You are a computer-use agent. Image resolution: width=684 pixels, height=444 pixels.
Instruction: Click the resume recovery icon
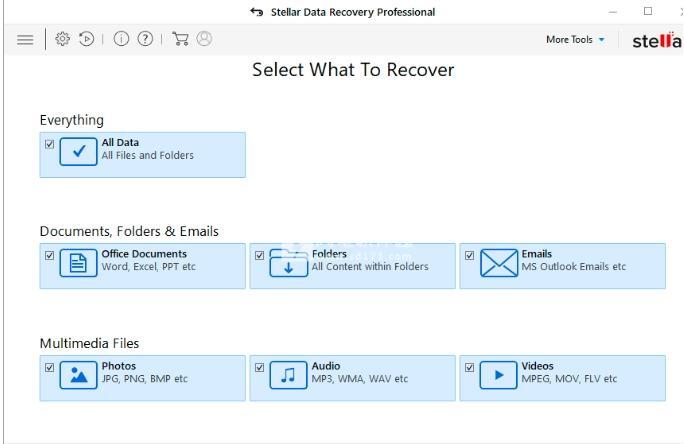pos(86,39)
